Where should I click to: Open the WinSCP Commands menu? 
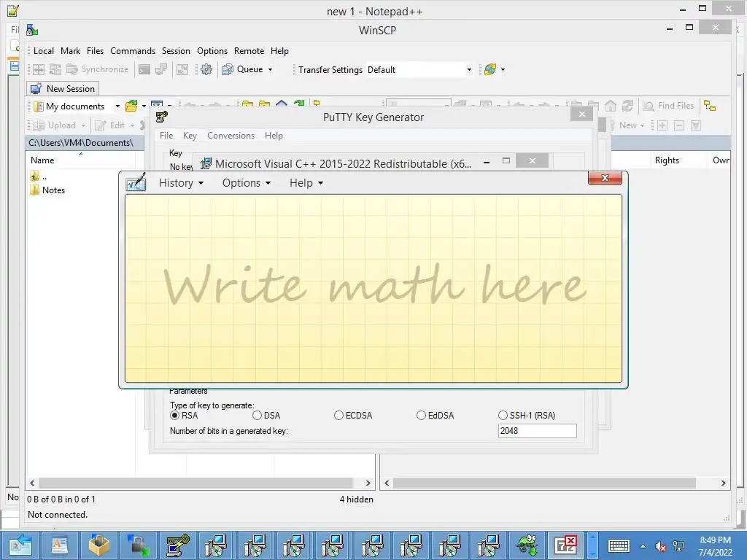pyautogui.click(x=133, y=51)
